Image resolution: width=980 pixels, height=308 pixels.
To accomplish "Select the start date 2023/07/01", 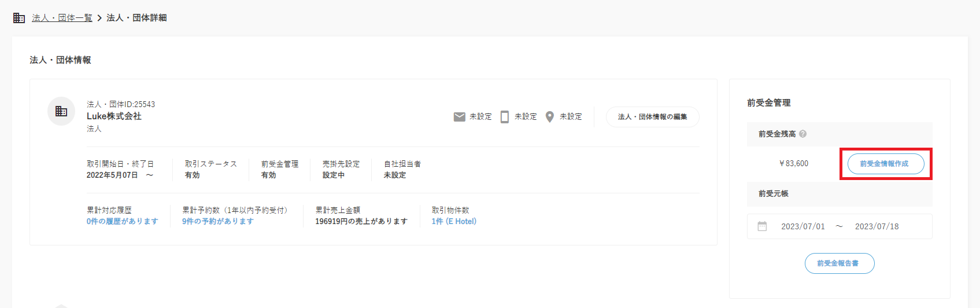I will coord(803,226).
